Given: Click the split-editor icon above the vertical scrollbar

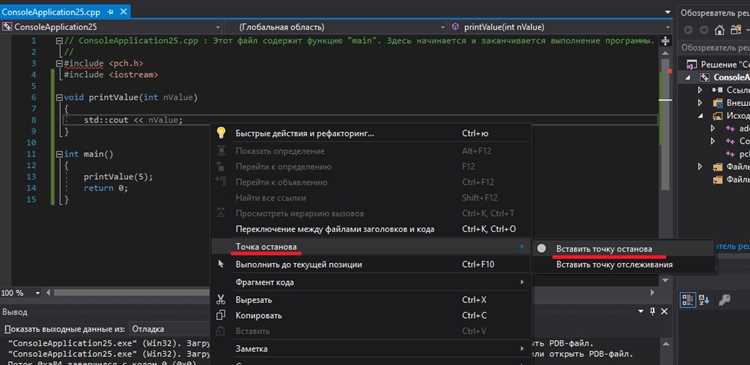Looking at the screenshot, I should pos(665,41).
